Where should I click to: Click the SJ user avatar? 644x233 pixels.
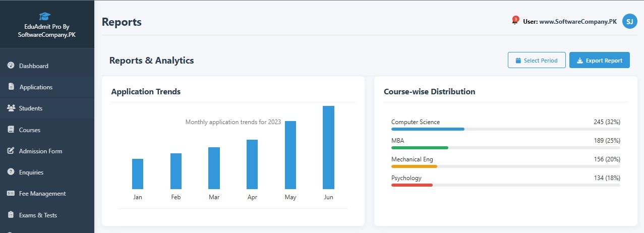630,21
